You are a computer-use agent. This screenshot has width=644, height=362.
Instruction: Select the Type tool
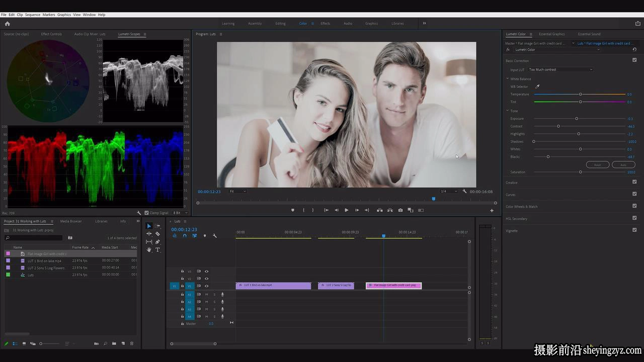click(157, 250)
